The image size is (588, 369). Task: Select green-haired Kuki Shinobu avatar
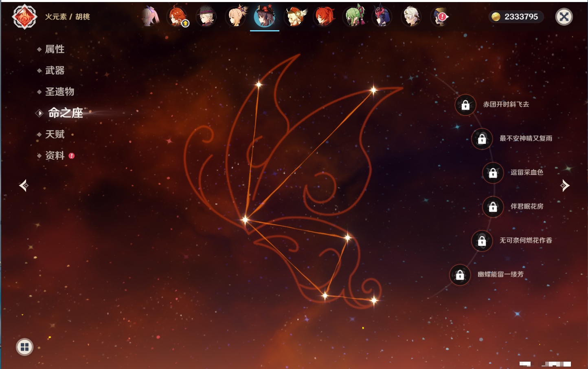[x=353, y=17]
